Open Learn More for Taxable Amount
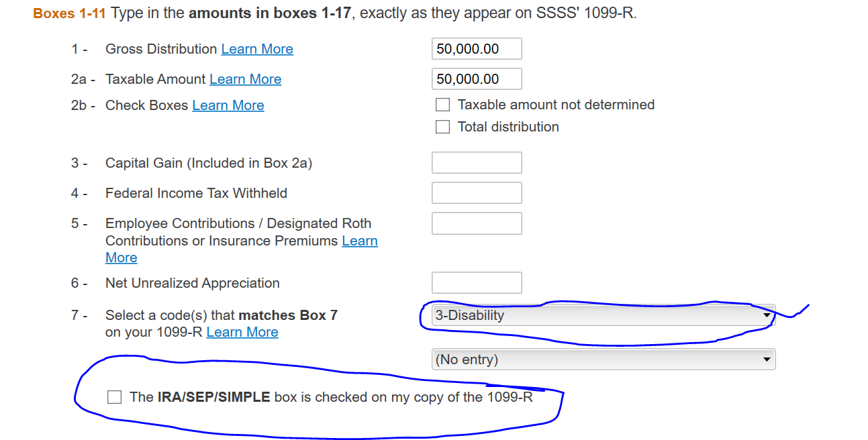868x440 pixels. click(x=245, y=79)
